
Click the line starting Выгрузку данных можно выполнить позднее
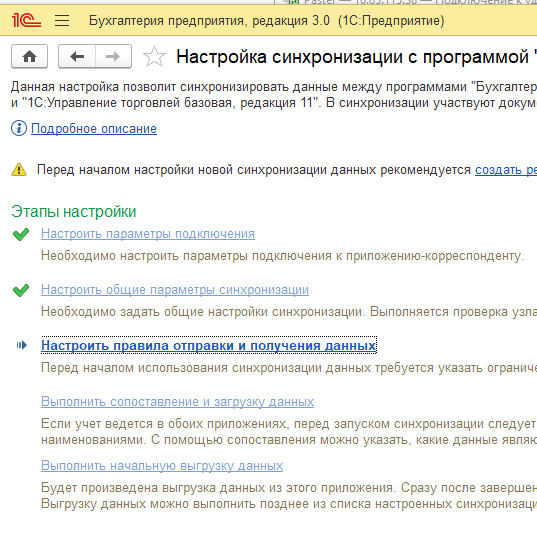(289, 504)
